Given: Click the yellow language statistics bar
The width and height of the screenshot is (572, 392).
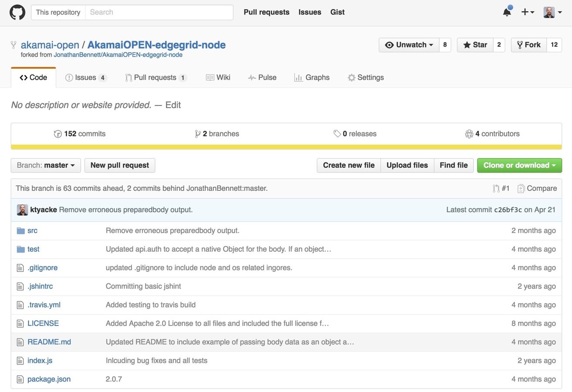Looking at the screenshot, I should (286, 147).
